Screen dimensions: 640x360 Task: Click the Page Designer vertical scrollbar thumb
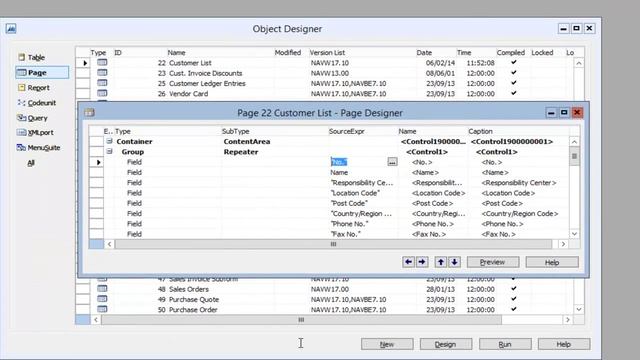574,156
